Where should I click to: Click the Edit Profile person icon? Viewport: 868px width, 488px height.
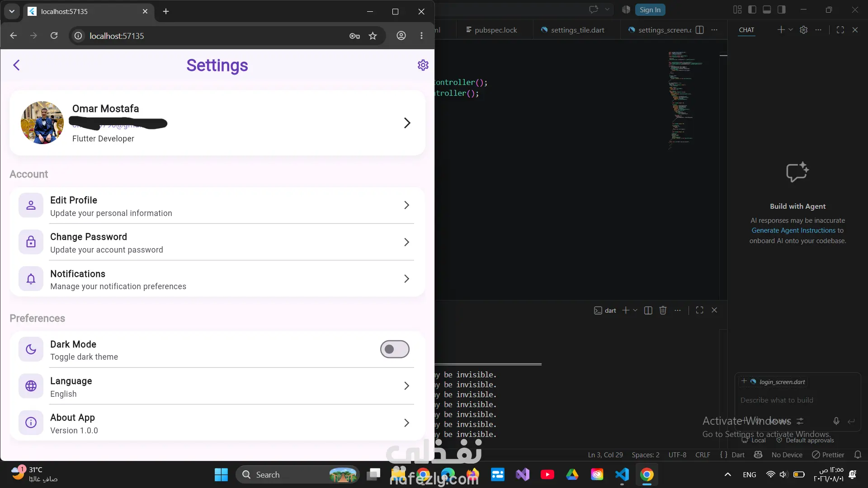(31, 205)
